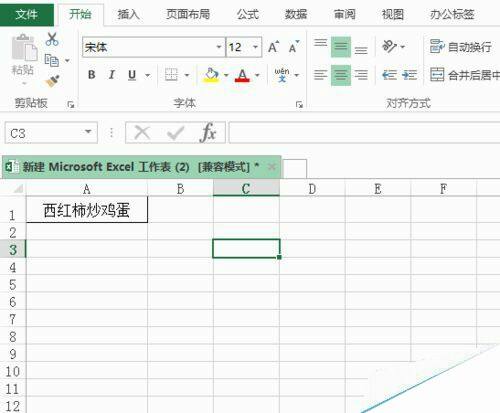Open phonetic guide dropdown arrow
500x413 pixels.
click(296, 75)
